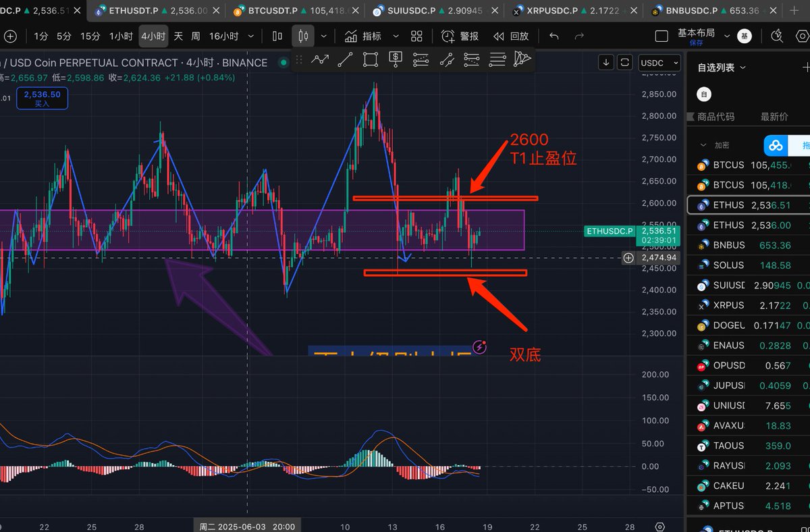Collapse the 加密 watchlist section
This screenshot has height=532, width=810.
[704, 145]
